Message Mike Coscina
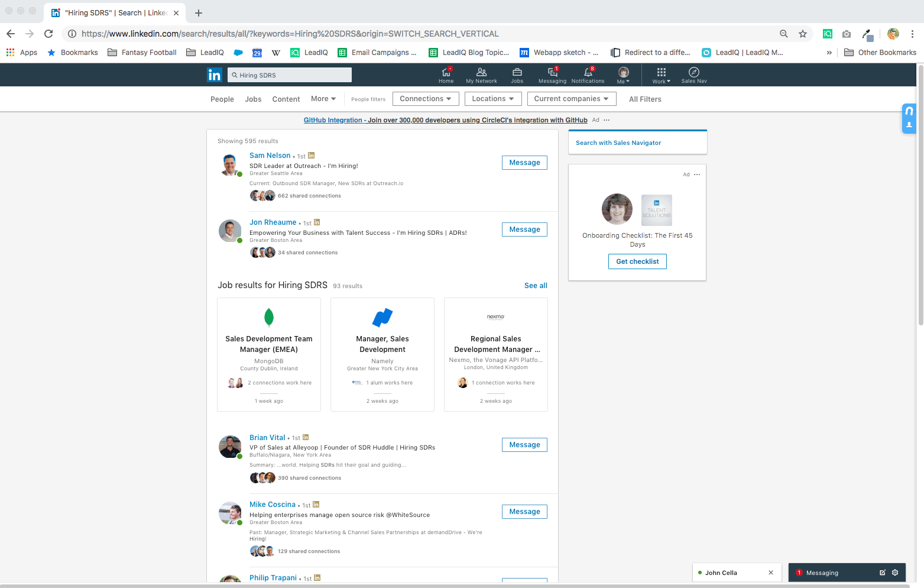The height and width of the screenshot is (588, 924). (x=524, y=512)
